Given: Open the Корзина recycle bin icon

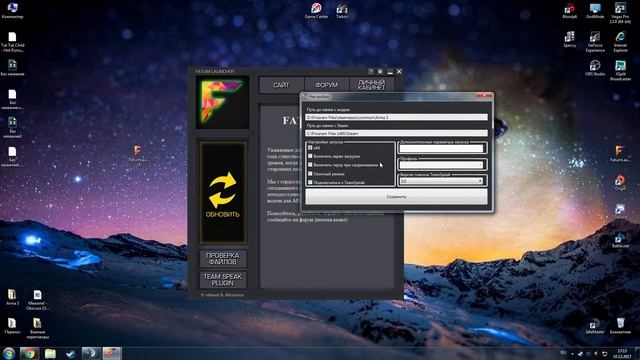Looking at the screenshot, I should [x=620, y=326].
